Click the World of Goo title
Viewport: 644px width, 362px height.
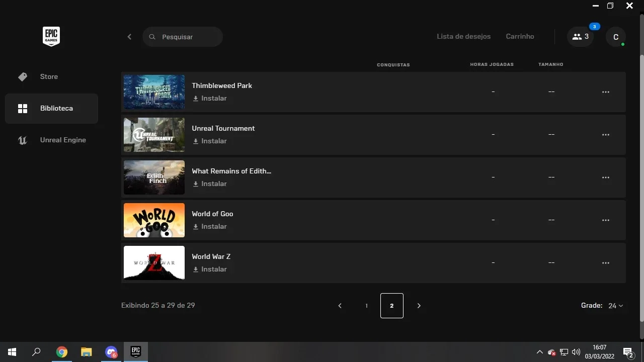(x=212, y=214)
